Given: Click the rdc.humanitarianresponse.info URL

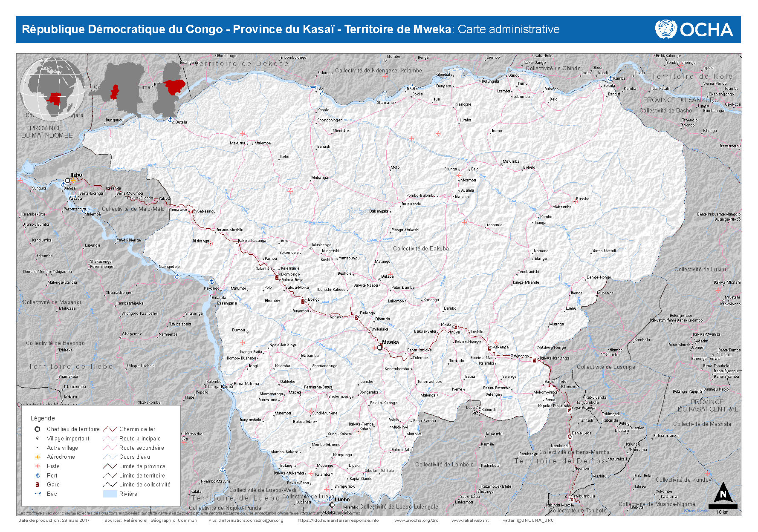Looking at the screenshot, I should [x=338, y=520].
